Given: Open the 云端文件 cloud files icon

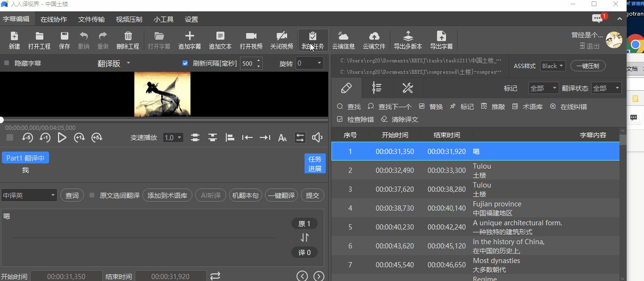Looking at the screenshot, I should (x=374, y=40).
